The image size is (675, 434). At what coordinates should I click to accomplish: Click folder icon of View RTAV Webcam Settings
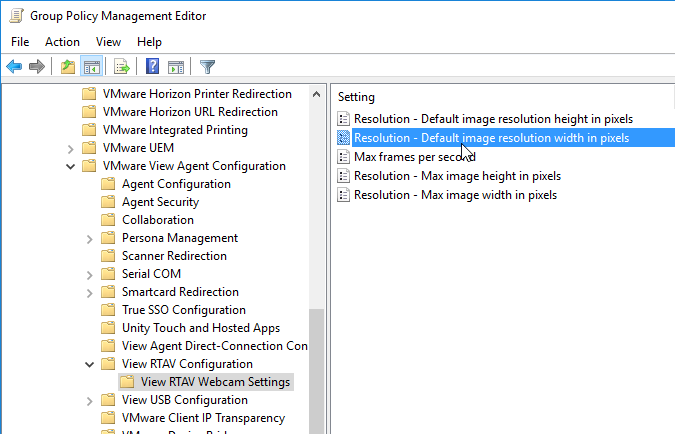127,382
